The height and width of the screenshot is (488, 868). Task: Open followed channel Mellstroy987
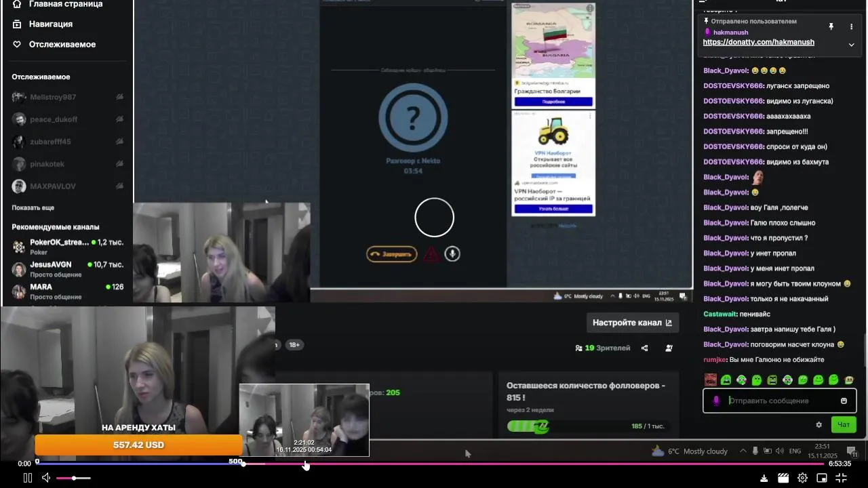click(x=66, y=97)
